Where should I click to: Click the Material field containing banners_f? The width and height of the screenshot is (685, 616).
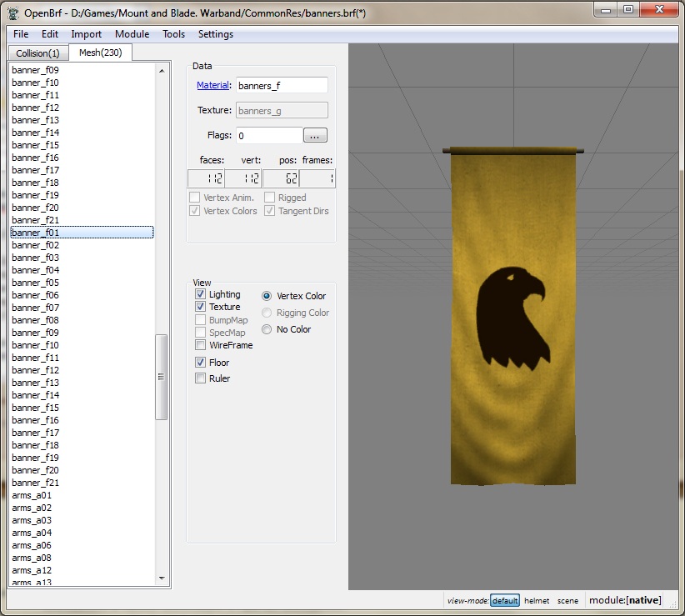tap(282, 86)
